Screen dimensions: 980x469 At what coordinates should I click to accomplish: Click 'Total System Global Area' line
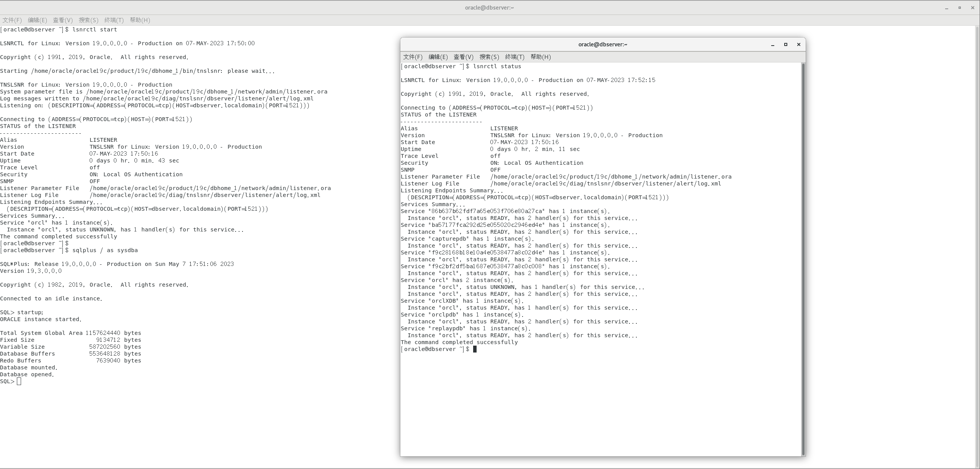[70, 333]
